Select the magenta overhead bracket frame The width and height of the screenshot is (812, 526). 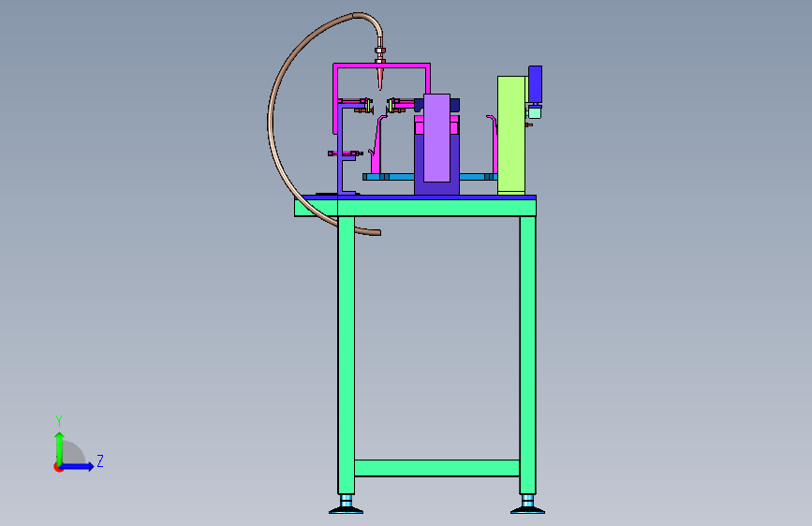click(382, 66)
